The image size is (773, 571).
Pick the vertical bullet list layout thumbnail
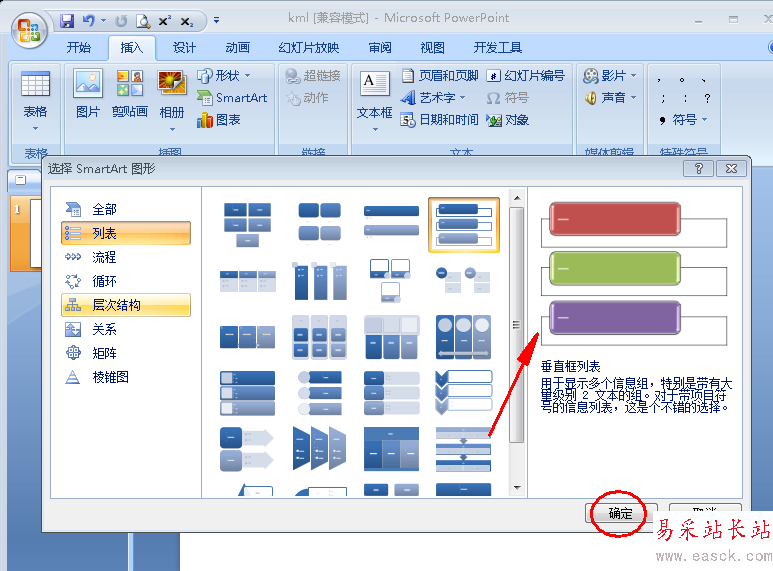391,221
